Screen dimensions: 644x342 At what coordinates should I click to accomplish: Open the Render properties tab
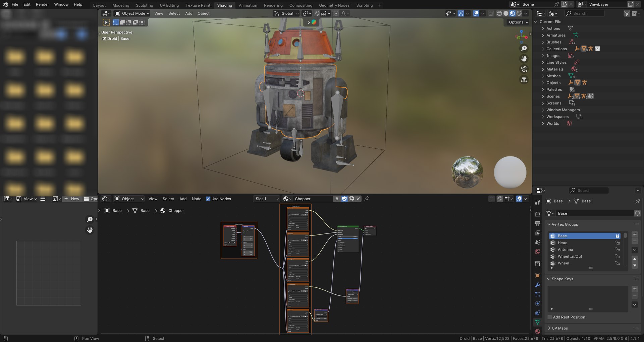point(538,214)
